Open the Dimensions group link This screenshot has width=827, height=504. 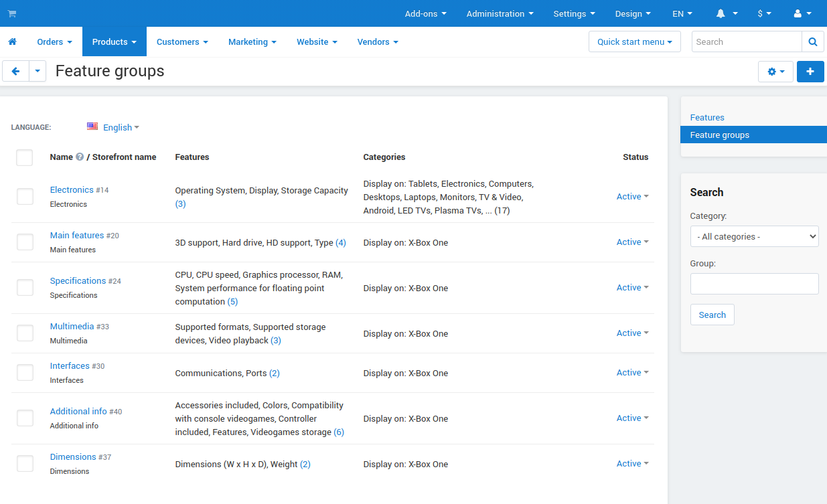point(73,456)
